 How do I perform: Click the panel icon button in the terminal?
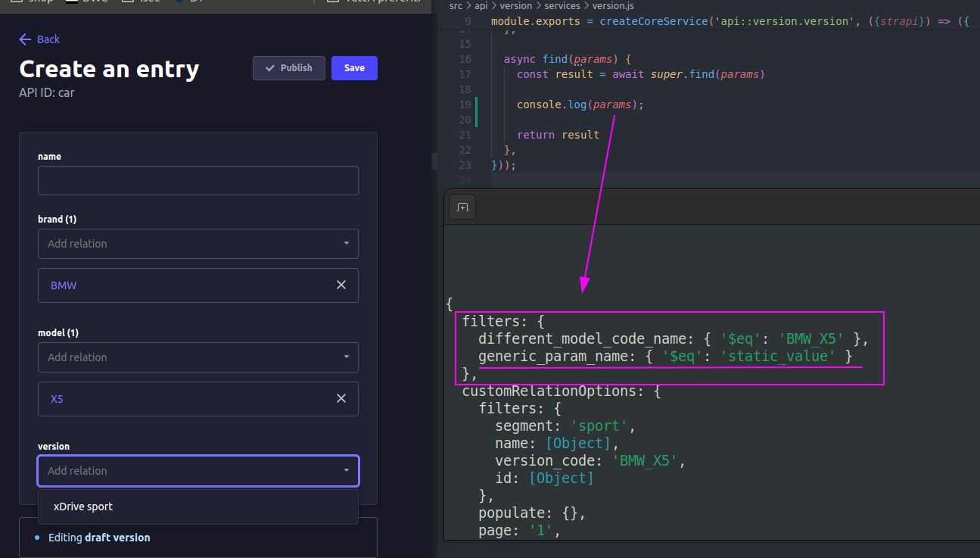(x=462, y=207)
